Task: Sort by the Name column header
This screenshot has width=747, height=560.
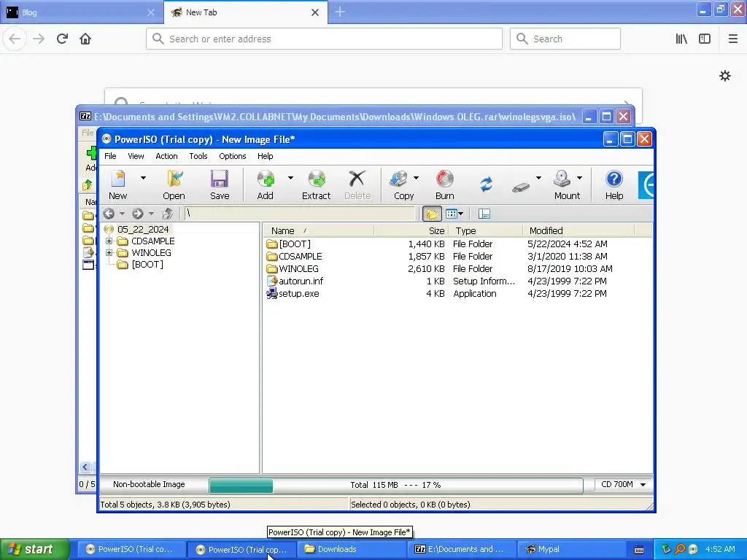Action: [x=318, y=230]
